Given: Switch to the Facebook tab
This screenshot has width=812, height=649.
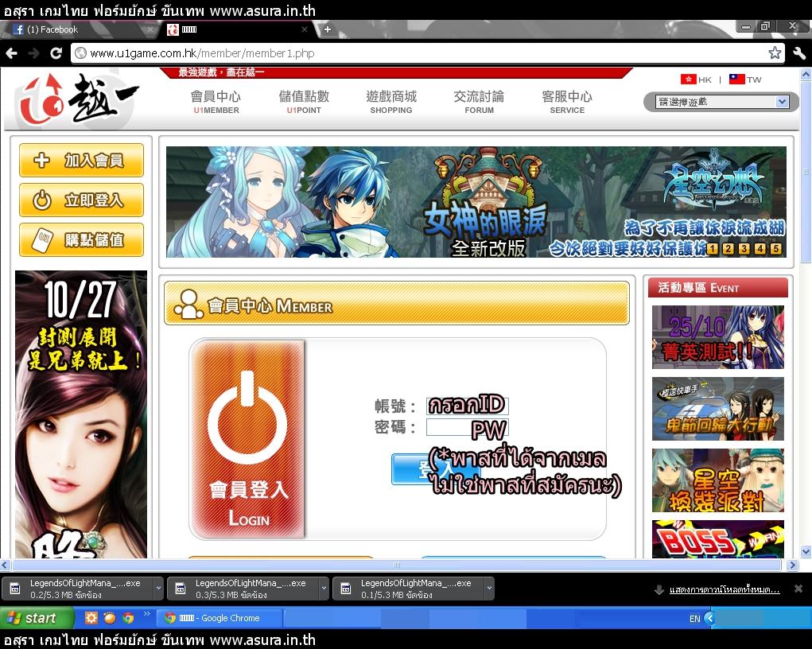Looking at the screenshot, I should click(78, 29).
